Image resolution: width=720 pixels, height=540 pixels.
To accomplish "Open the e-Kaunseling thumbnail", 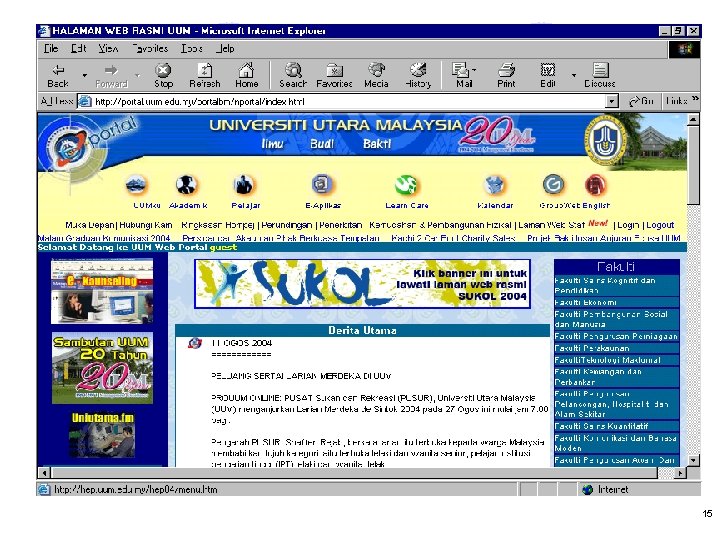I will [102, 291].
